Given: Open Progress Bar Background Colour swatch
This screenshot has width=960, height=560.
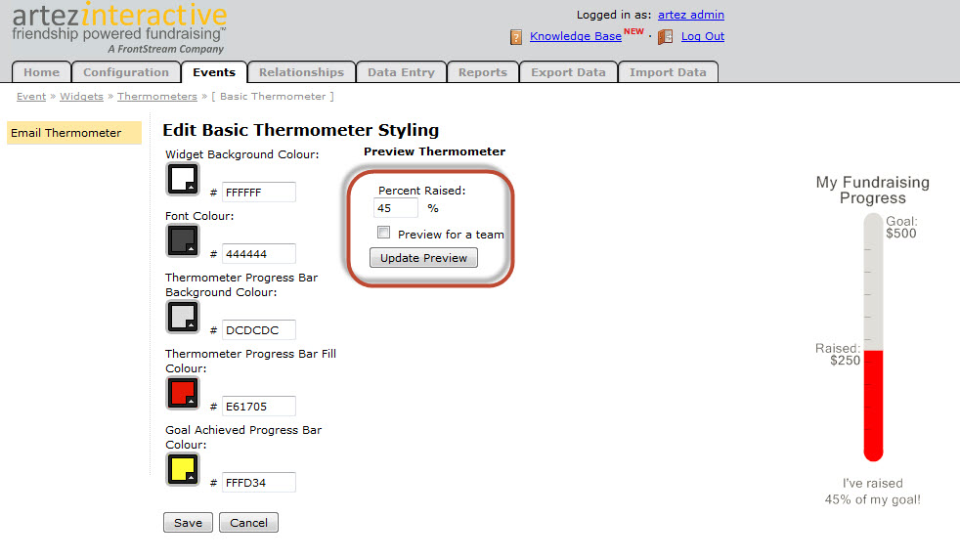Looking at the screenshot, I should 183,317.
